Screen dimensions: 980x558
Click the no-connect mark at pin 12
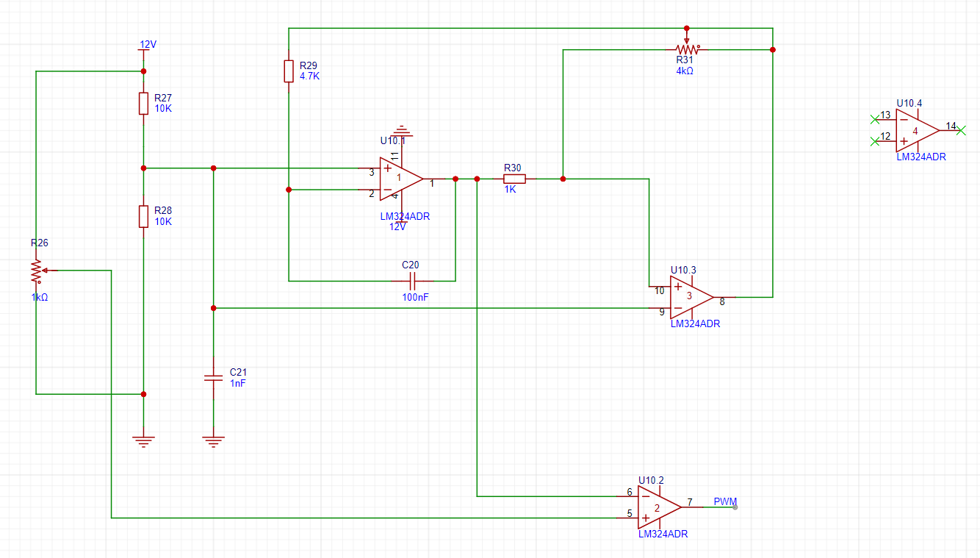click(x=874, y=140)
